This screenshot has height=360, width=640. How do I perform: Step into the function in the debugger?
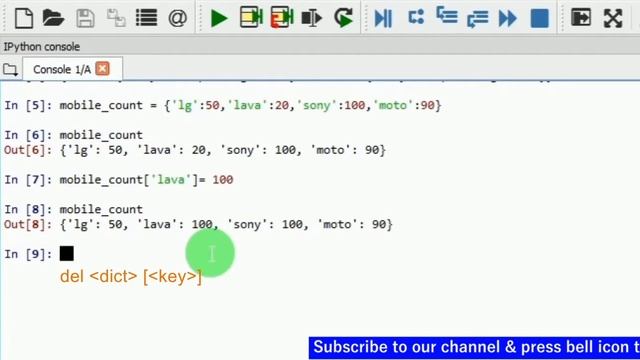(x=447, y=16)
